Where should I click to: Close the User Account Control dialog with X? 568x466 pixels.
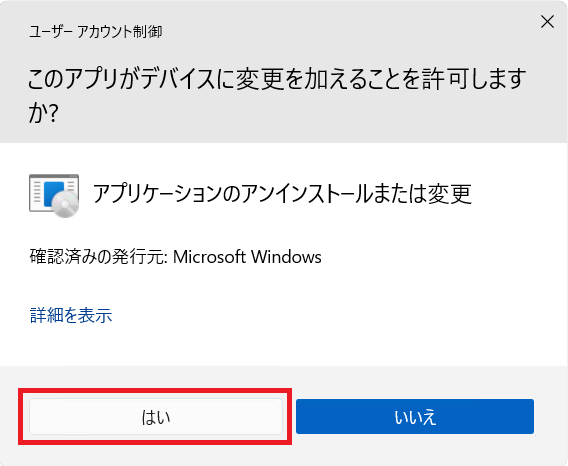pos(547,22)
